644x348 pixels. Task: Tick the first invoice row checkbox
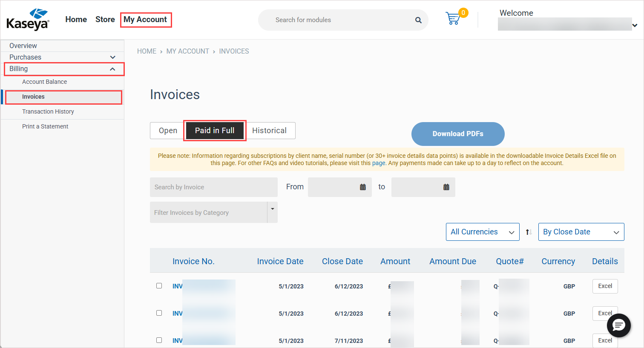coord(159,286)
